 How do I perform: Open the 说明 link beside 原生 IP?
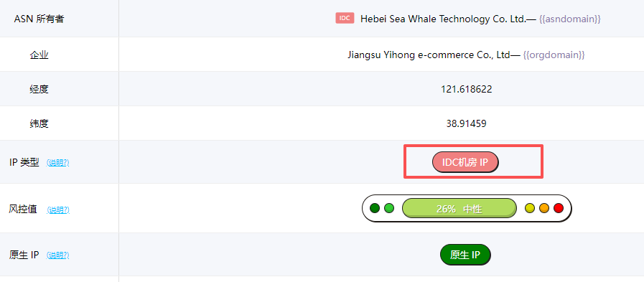pos(58,255)
